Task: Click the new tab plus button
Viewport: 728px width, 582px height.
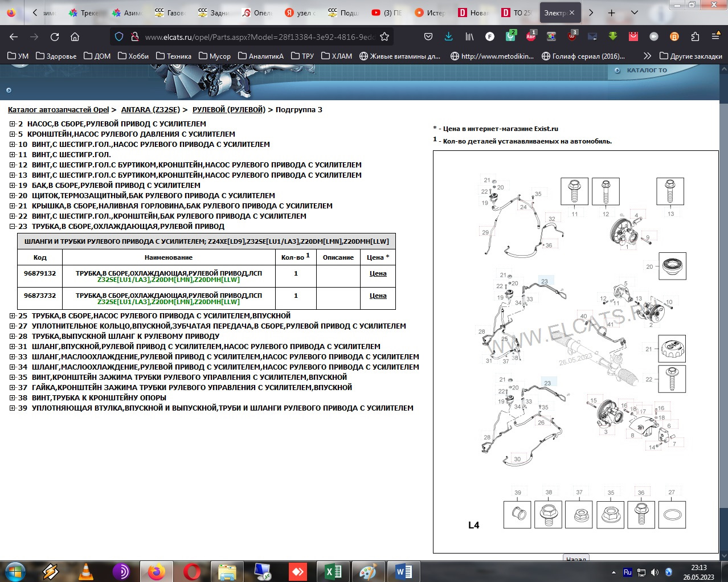Action: click(x=611, y=13)
